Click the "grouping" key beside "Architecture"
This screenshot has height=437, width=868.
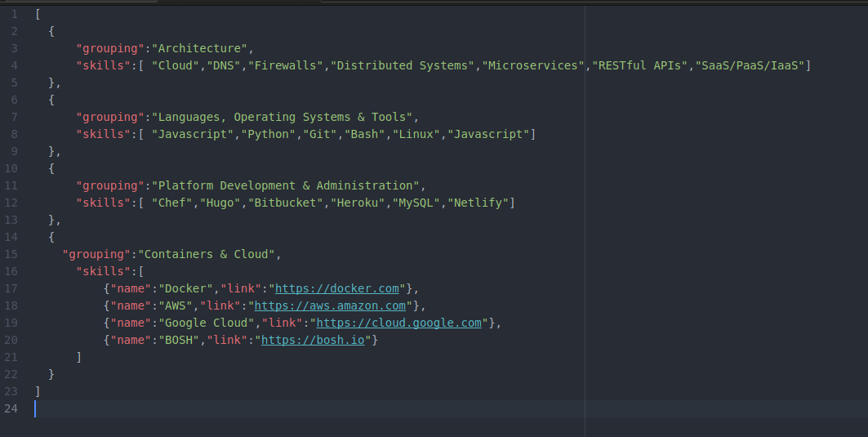click(x=110, y=49)
